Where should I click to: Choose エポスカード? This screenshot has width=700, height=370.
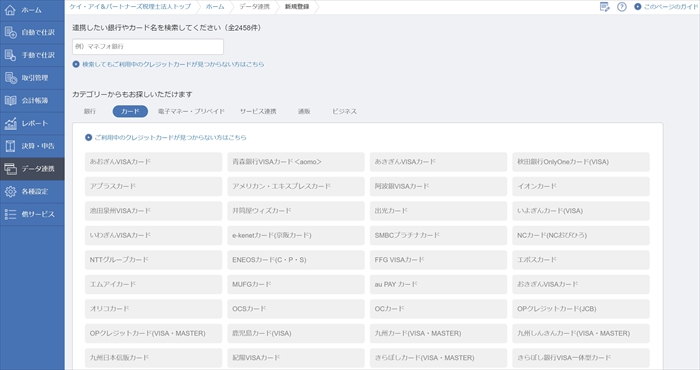[581, 260]
